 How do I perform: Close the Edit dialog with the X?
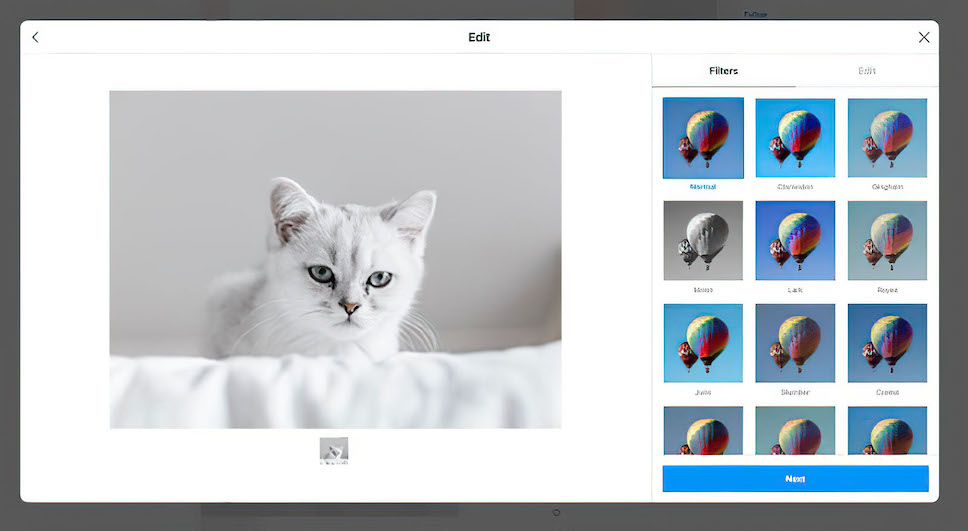(x=923, y=37)
